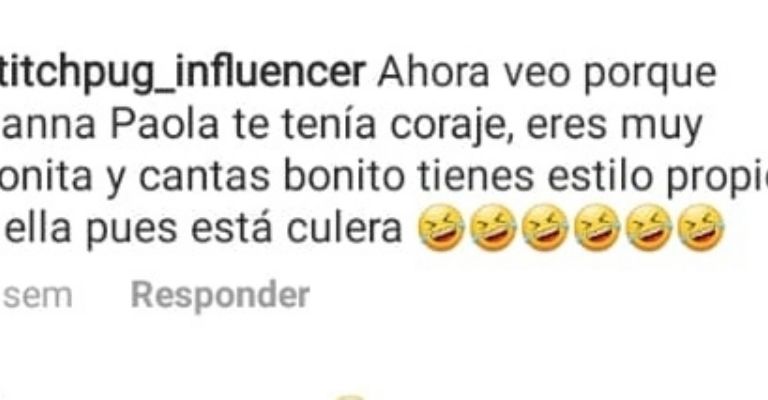The width and height of the screenshot is (768, 400).
Task: Click the fourth rolling-laughing emoji in the row
Action: 597,228
